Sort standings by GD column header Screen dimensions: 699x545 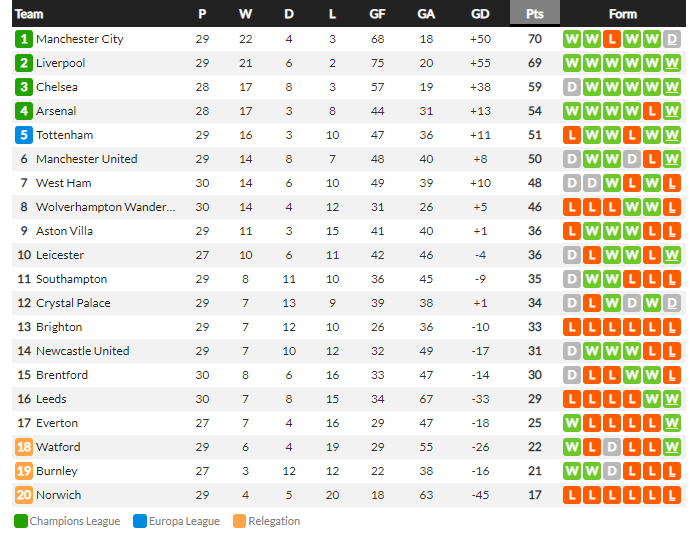tap(480, 14)
